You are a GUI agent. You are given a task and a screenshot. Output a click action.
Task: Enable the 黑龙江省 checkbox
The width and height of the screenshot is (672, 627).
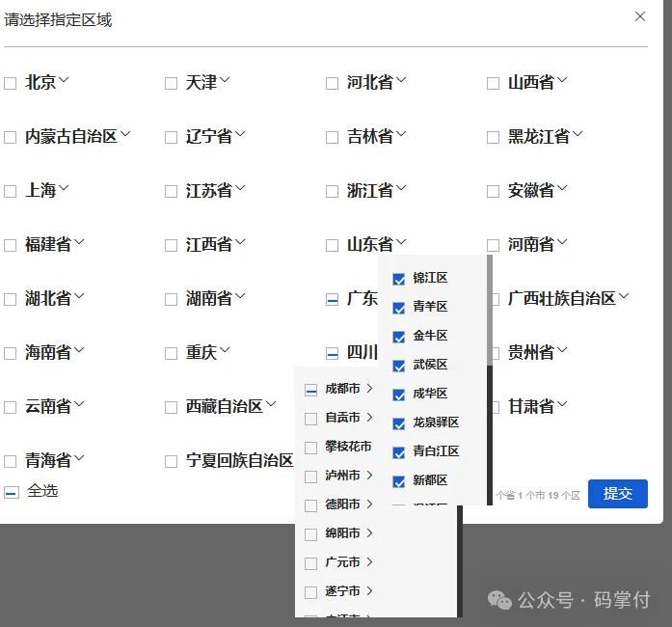493,137
